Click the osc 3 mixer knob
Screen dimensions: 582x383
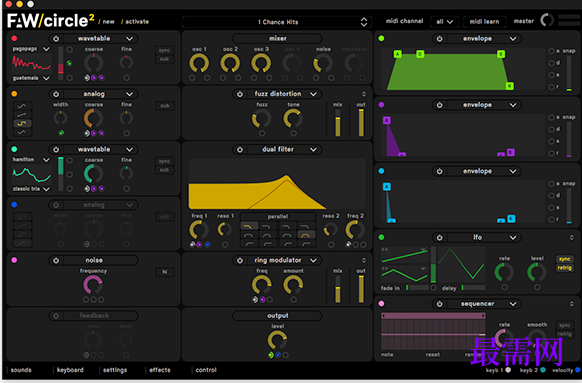click(x=261, y=63)
